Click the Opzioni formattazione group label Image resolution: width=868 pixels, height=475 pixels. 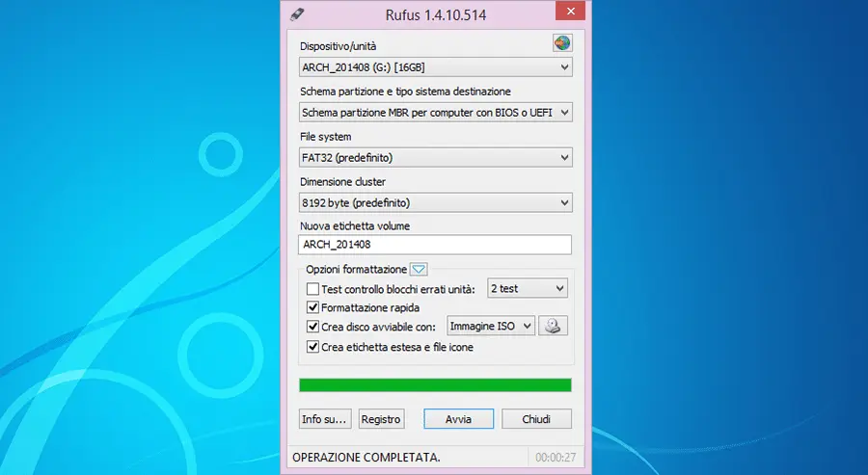[357, 270]
